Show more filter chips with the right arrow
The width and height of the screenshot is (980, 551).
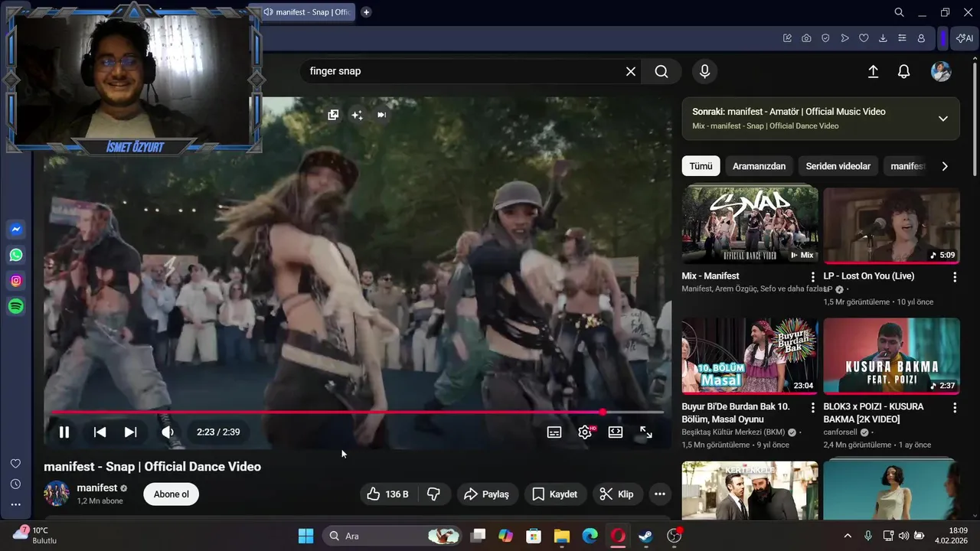[945, 166]
